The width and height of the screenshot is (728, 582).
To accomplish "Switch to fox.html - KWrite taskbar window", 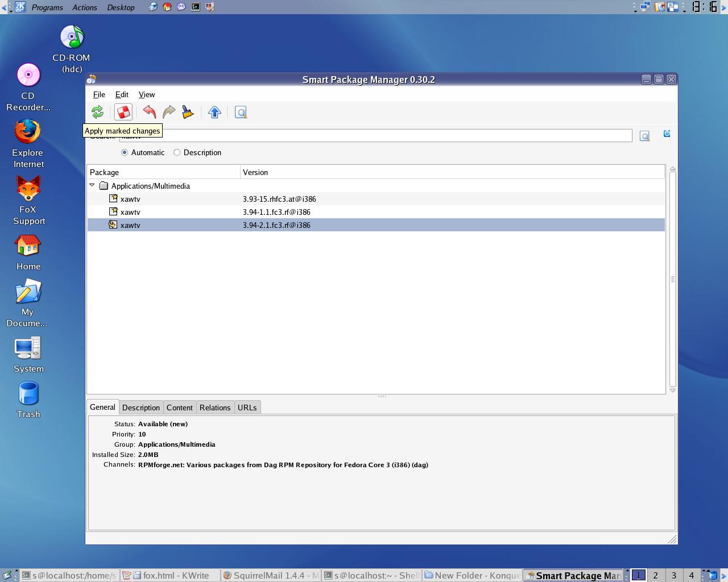I will 171,575.
